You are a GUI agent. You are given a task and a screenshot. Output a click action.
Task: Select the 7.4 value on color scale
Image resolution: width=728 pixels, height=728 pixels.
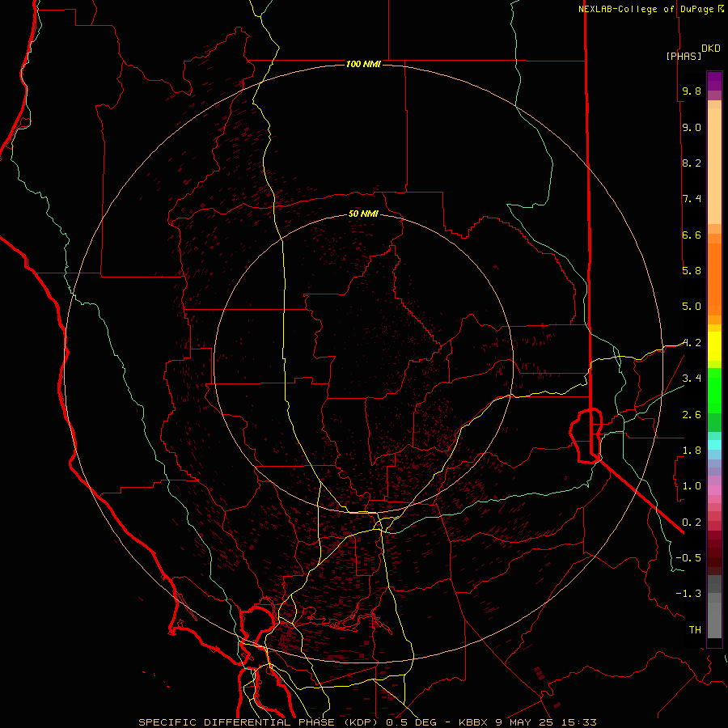pos(692,199)
